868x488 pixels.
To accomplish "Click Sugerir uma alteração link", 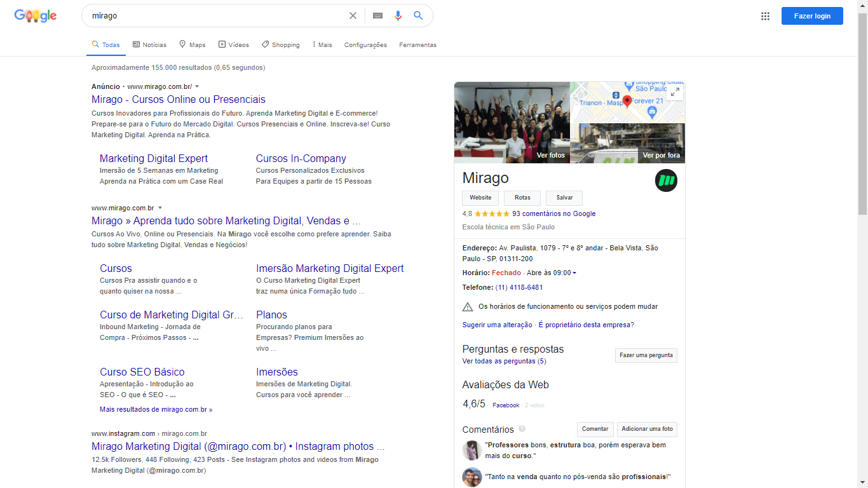I will click(x=498, y=325).
